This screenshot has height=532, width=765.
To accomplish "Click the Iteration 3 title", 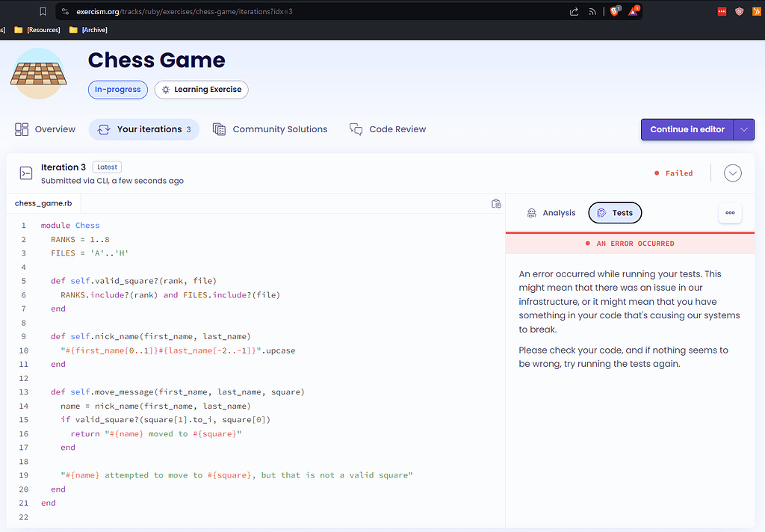I will point(64,167).
